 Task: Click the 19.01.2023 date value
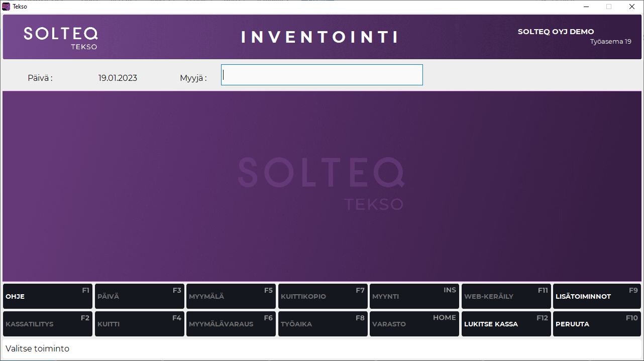coord(118,78)
